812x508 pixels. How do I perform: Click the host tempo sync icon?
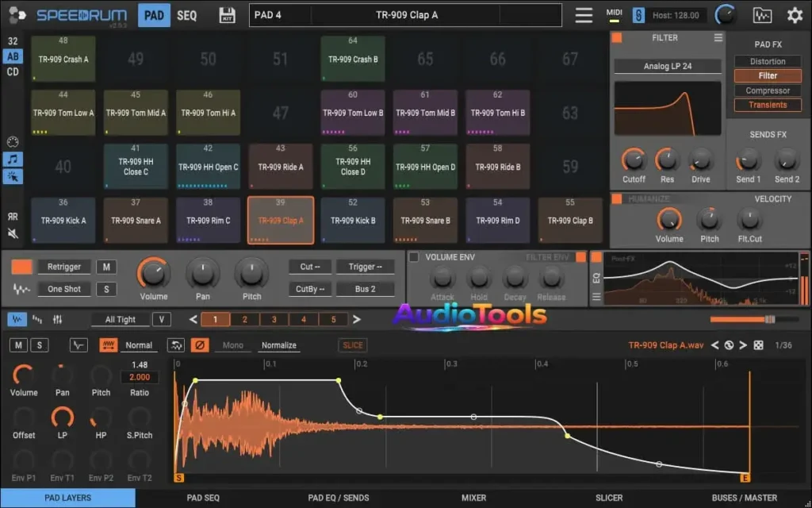(x=638, y=15)
